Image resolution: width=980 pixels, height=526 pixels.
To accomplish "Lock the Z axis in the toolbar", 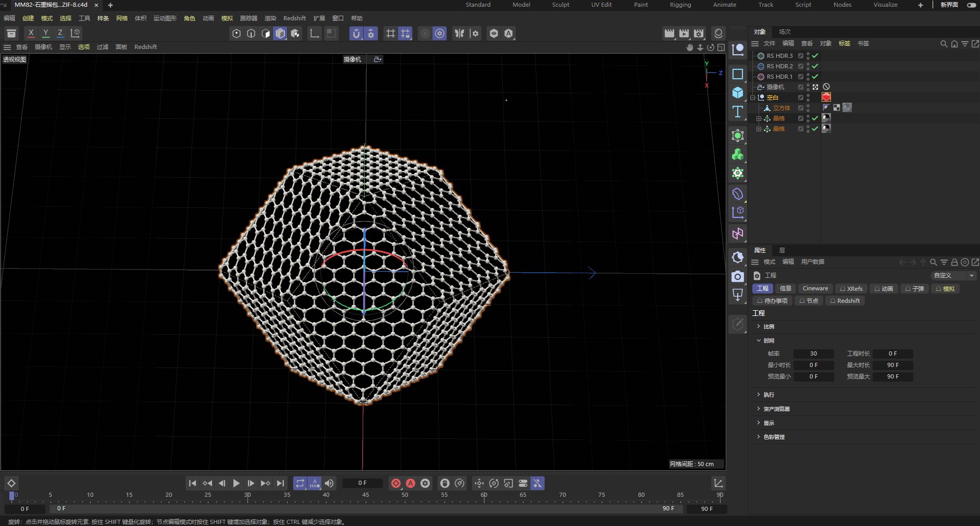I will coord(60,33).
